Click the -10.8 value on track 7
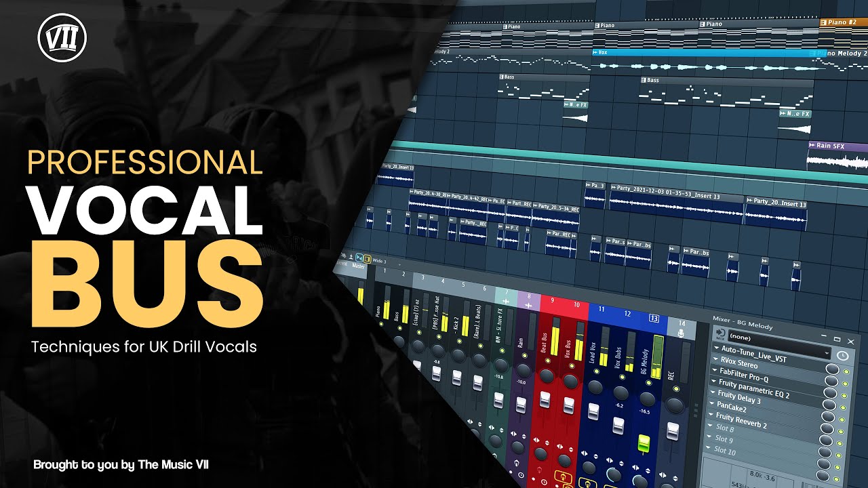This screenshot has height=488, width=868. [x=499, y=377]
